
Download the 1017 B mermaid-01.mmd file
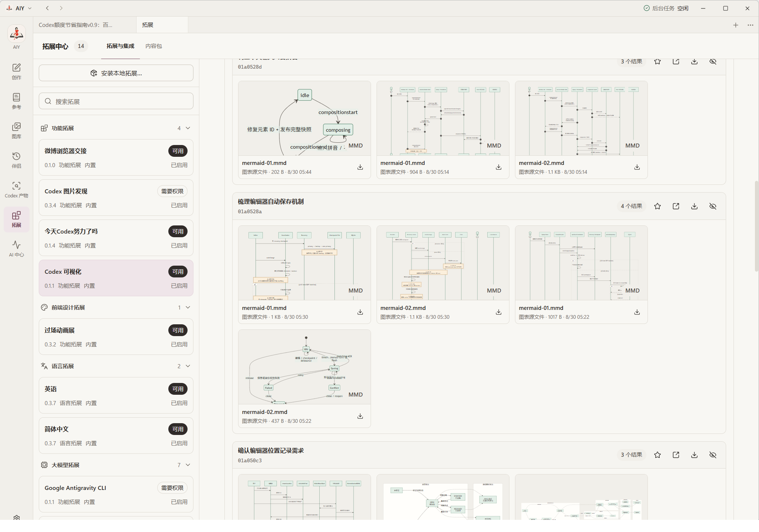coord(637,312)
